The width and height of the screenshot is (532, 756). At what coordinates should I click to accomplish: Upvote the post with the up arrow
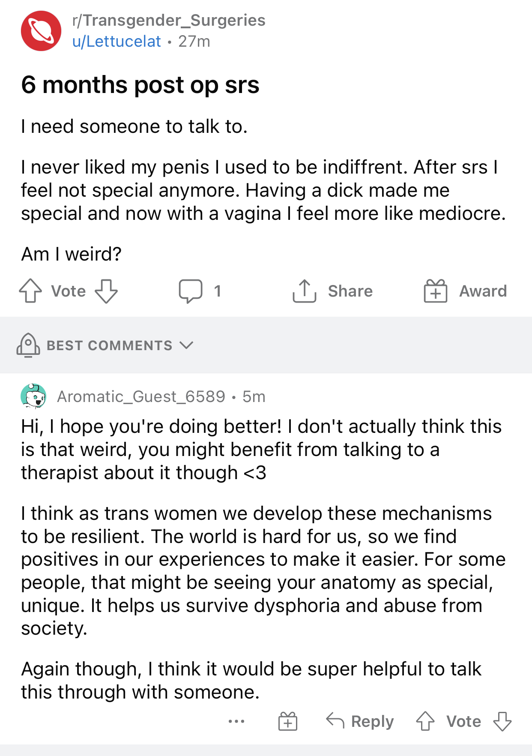coord(30,291)
